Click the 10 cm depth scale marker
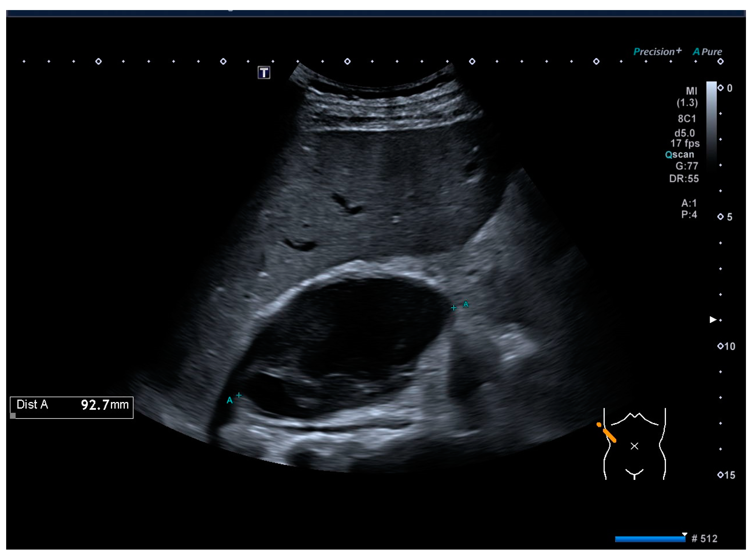The image size is (756, 558). 726,346
